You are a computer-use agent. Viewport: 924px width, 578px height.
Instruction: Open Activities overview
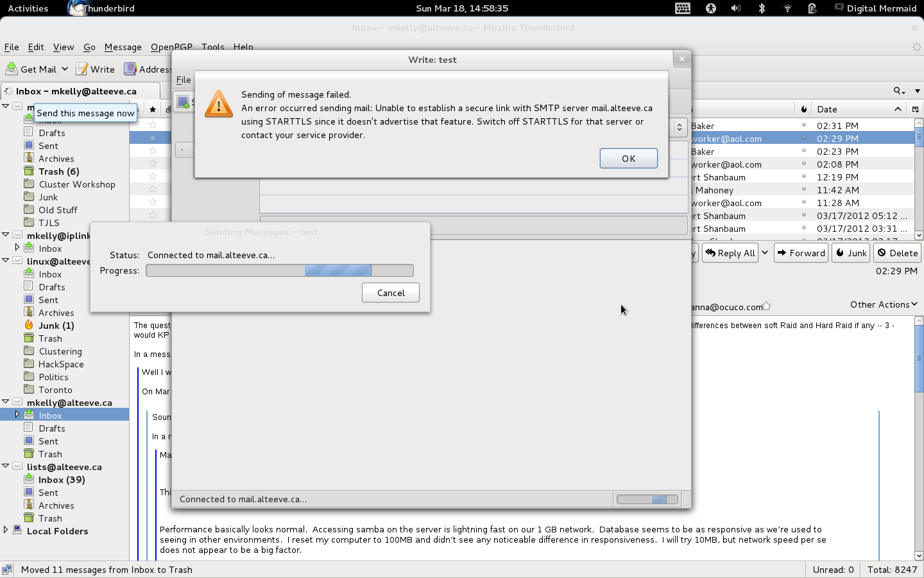[28, 8]
